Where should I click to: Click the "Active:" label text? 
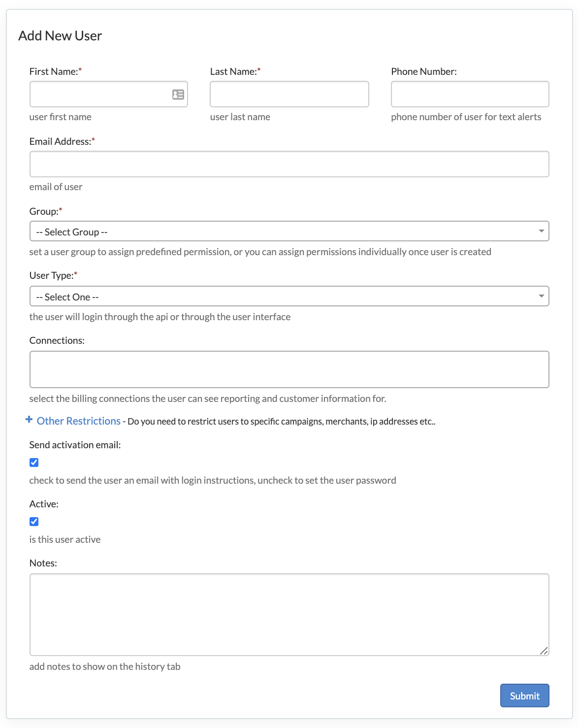coord(44,504)
